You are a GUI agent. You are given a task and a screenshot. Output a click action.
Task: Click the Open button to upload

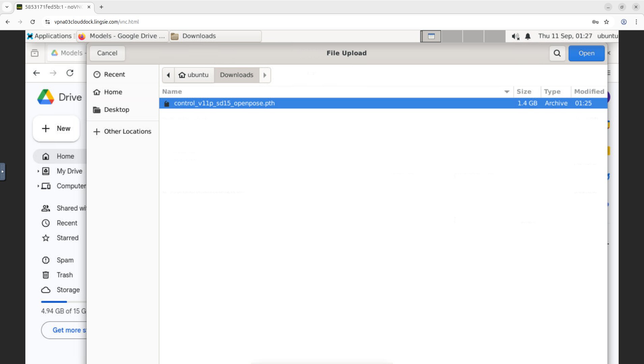coord(586,53)
